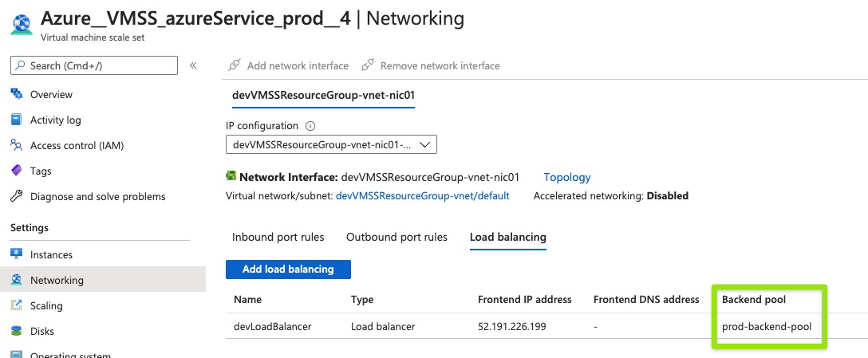This screenshot has height=358, width=868.
Task: Click the Tags icon in sidebar
Action: coord(17,171)
